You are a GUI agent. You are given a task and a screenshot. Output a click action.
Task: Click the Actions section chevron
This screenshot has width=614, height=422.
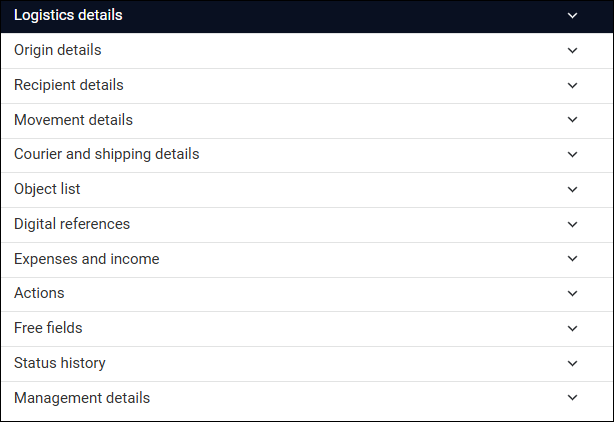[x=572, y=294]
